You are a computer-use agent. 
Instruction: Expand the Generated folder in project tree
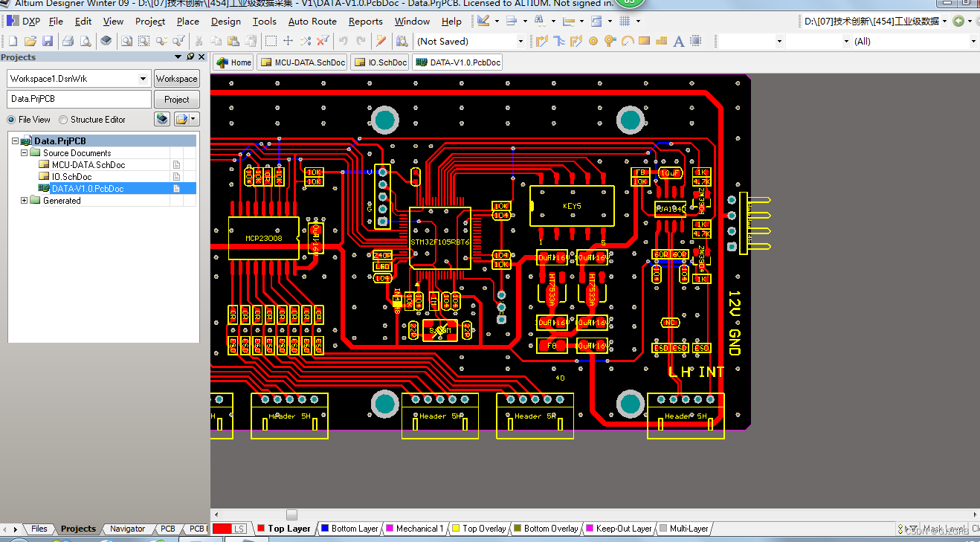23,200
